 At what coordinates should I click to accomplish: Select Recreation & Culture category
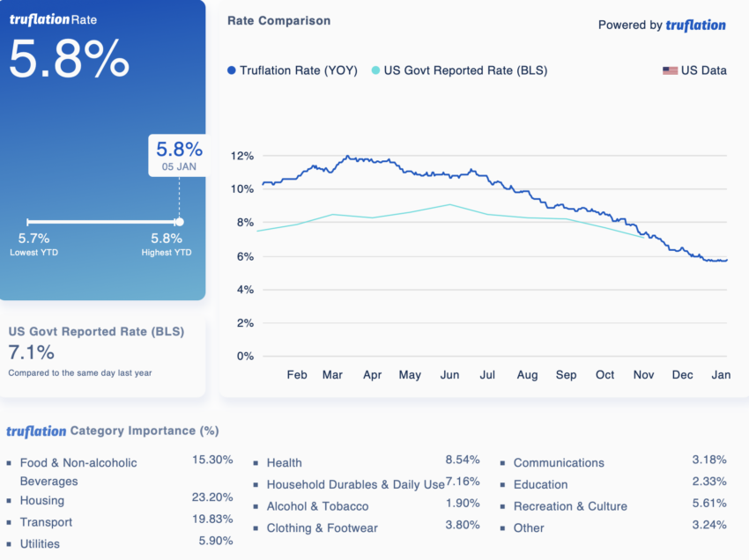tap(570, 506)
